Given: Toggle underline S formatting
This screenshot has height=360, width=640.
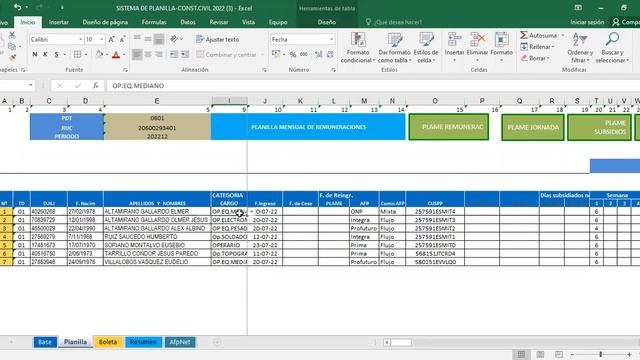Looking at the screenshot, I should pos(56,54).
